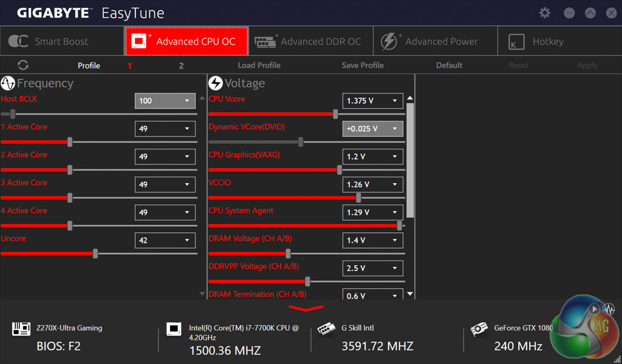Image resolution: width=622 pixels, height=364 pixels.
Task: Open the Host BCLK dropdown
Action: [165, 101]
